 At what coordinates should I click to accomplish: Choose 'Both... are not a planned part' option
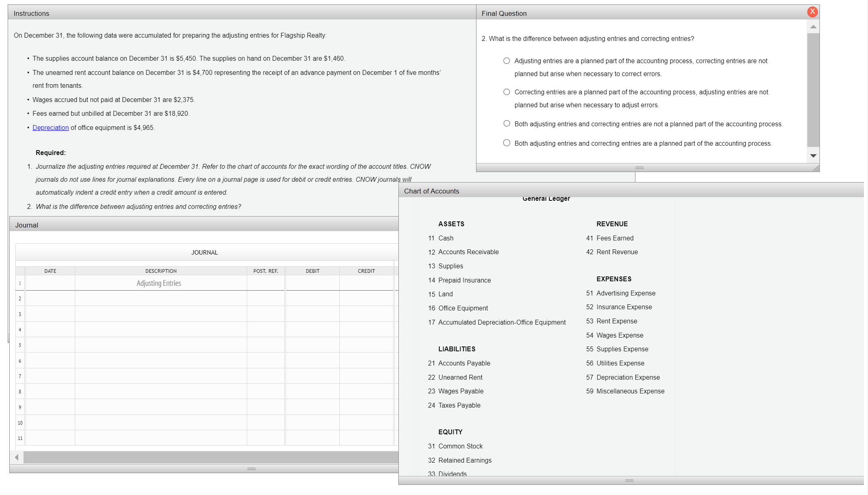coord(506,123)
